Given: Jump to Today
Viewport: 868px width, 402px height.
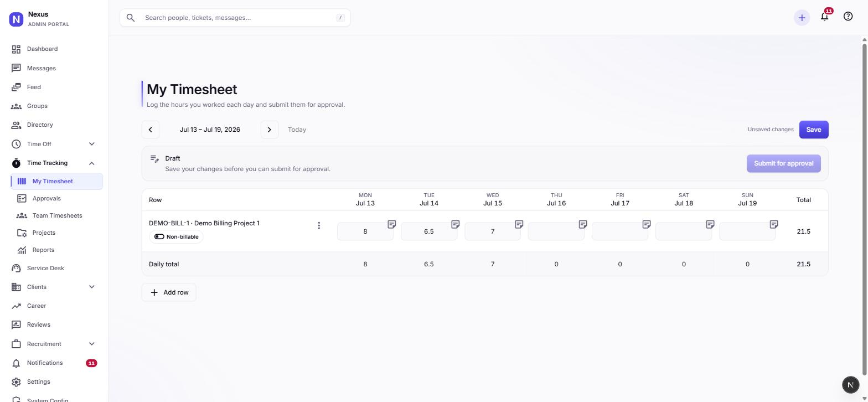Looking at the screenshot, I should click(x=297, y=130).
